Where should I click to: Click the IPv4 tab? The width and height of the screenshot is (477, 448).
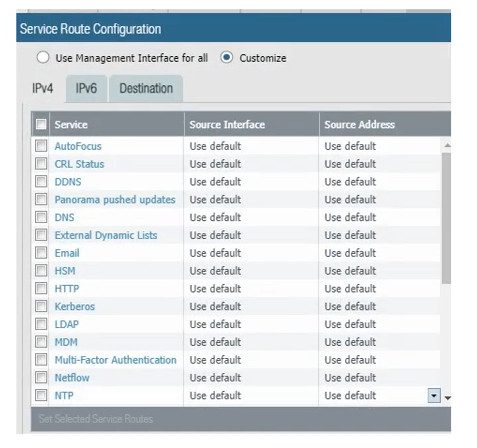43,88
